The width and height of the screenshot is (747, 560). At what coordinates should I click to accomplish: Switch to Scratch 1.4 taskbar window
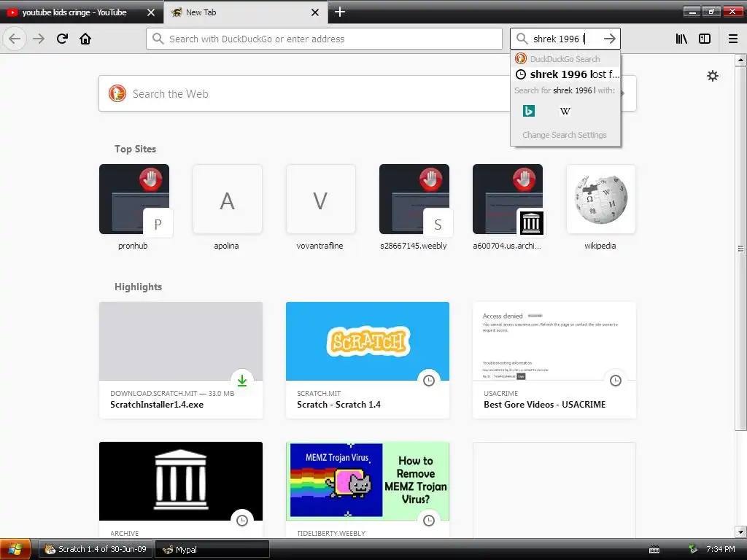tap(96, 549)
